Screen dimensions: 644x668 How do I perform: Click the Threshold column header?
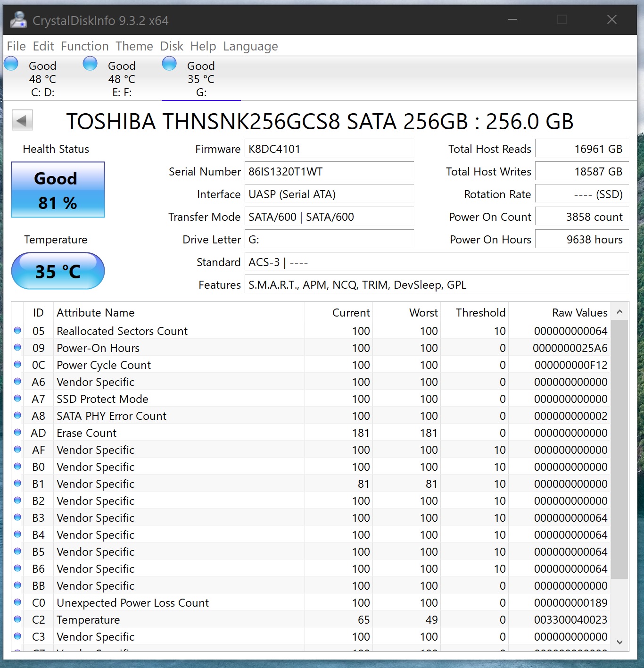point(475,313)
